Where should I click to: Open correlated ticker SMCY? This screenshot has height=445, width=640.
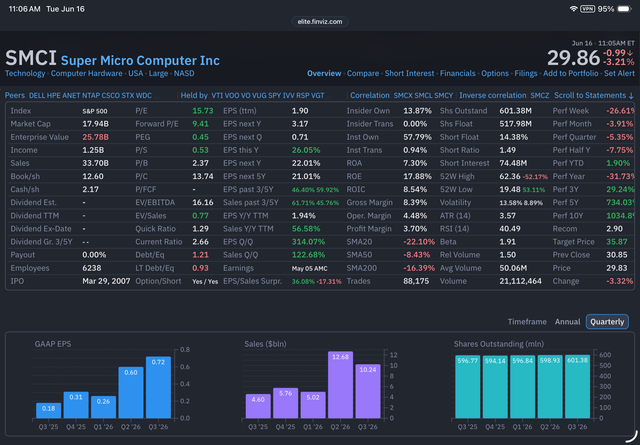pos(444,96)
